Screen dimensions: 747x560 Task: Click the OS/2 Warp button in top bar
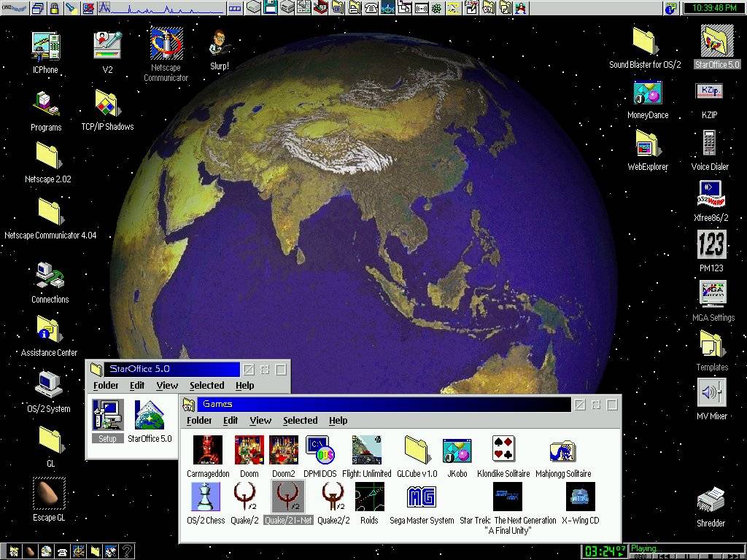(15, 7)
